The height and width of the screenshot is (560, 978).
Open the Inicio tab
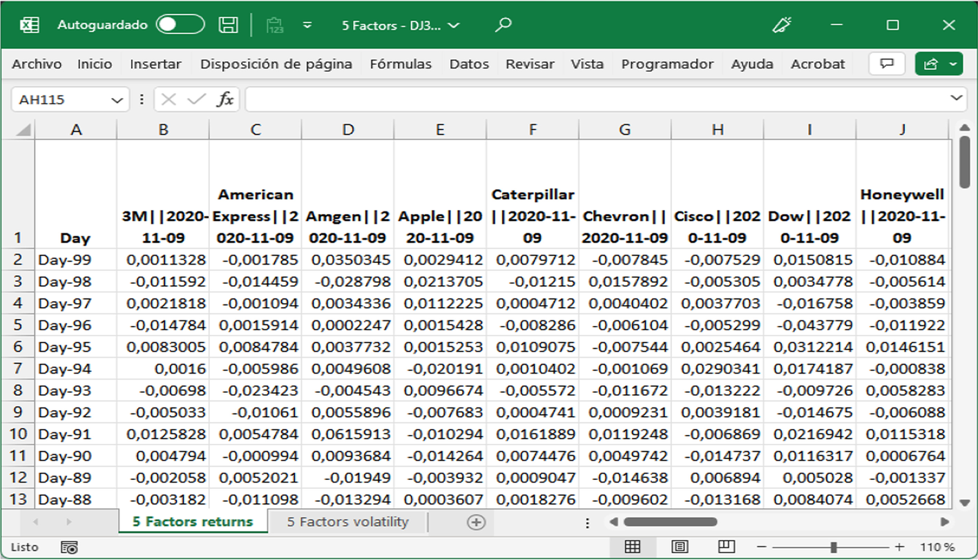[95, 64]
